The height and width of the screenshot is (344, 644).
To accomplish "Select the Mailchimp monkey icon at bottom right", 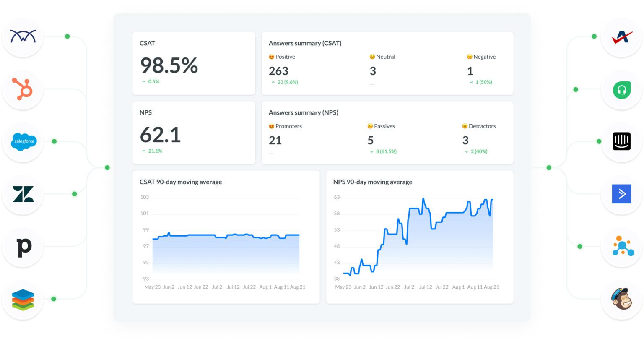I will click(621, 299).
